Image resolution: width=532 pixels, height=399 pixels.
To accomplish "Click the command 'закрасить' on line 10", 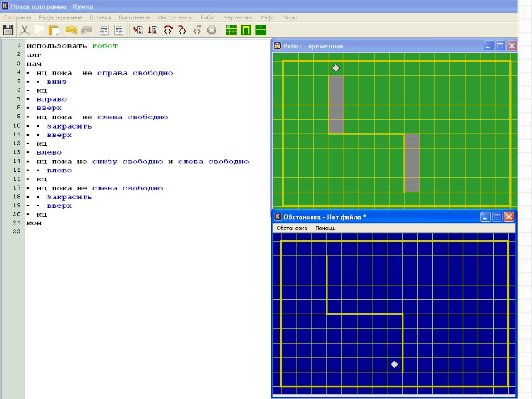I will click(70, 126).
